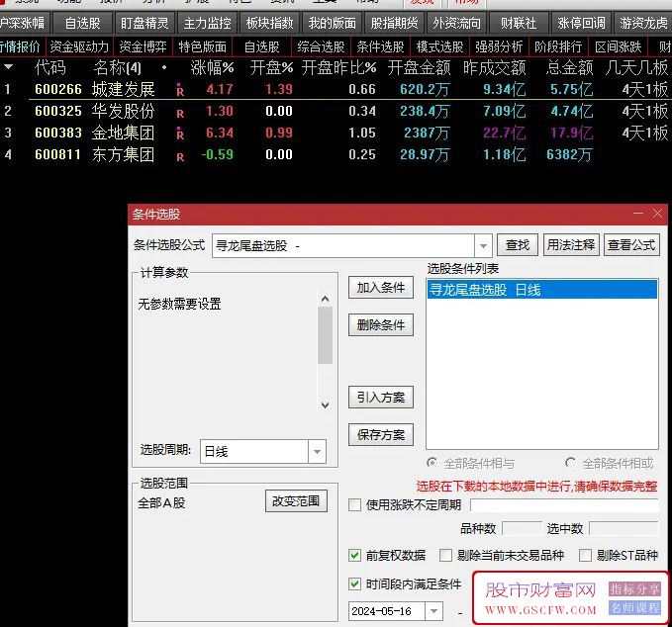Click 查看公式 button

tap(631, 245)
